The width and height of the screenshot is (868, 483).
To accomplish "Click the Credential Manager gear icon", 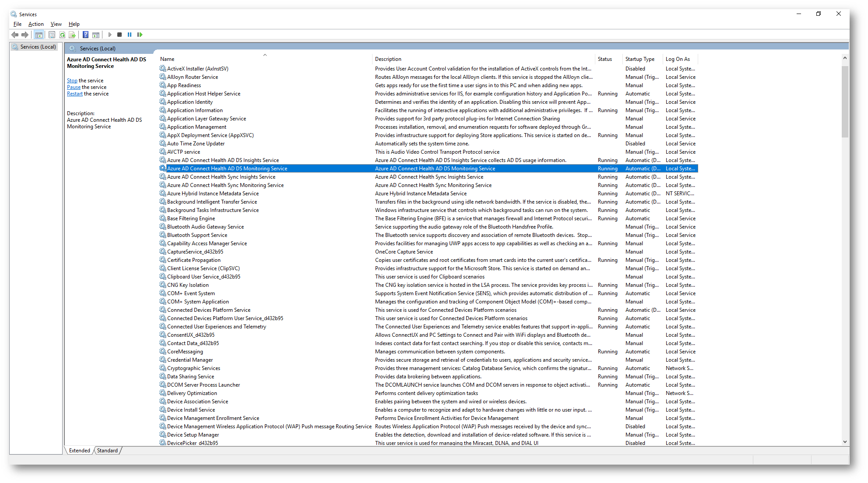I will [x=162, y=360].
